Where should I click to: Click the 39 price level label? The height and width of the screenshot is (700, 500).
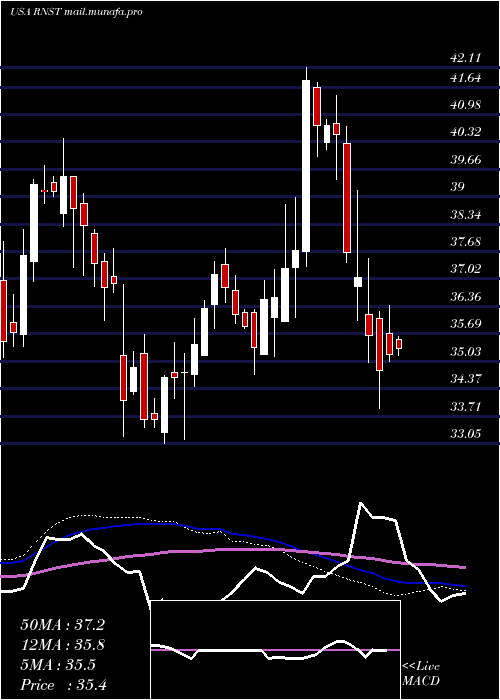[457, 187]
